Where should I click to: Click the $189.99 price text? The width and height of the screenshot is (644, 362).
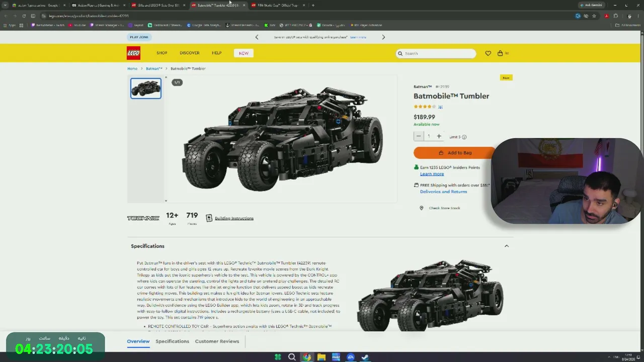[x=424, y=117]
